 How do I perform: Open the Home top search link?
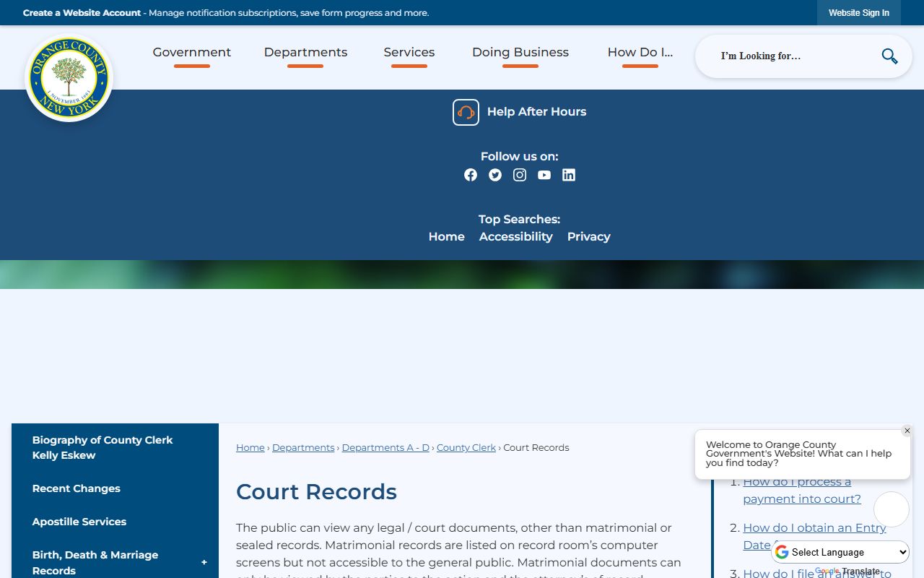click(x=446, y=237)
